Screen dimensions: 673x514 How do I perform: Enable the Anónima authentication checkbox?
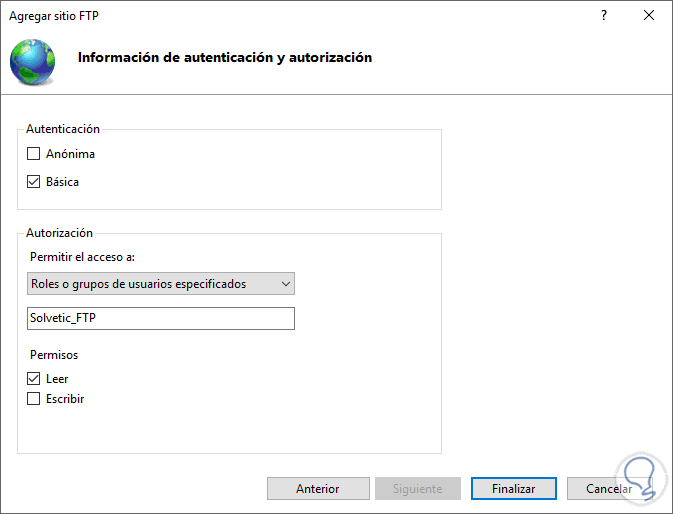pyautogui.click(x=34, y=154)
